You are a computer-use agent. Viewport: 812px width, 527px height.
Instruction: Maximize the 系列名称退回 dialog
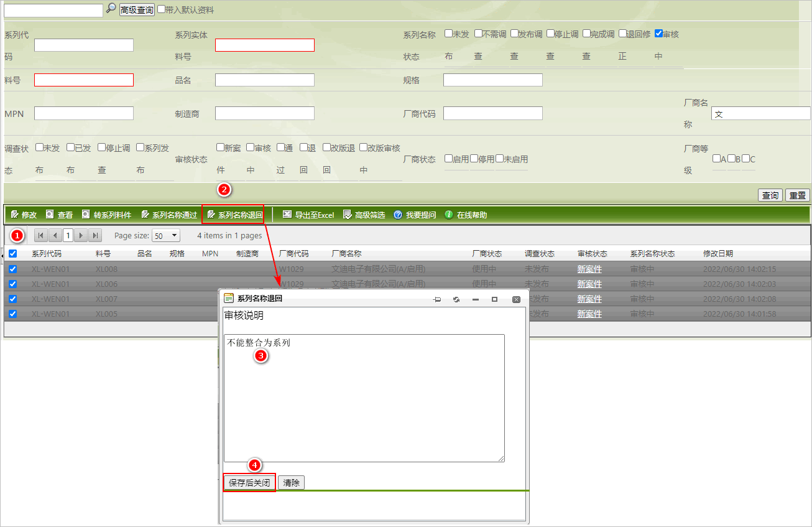(x=494, y=299)
